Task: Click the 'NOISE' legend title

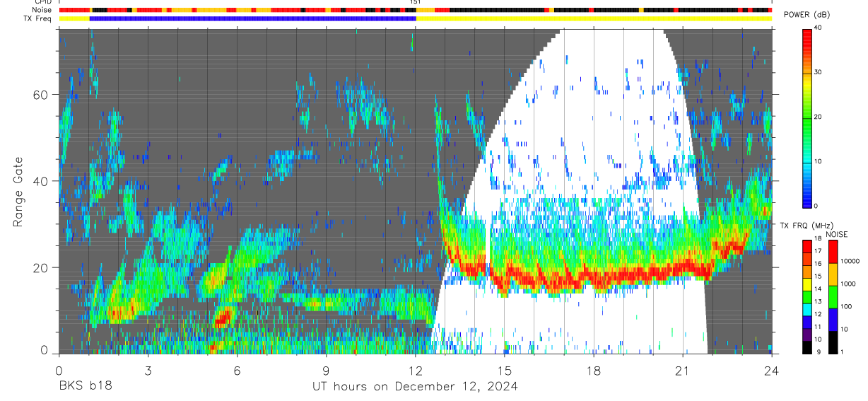Action: coord(837,234)
